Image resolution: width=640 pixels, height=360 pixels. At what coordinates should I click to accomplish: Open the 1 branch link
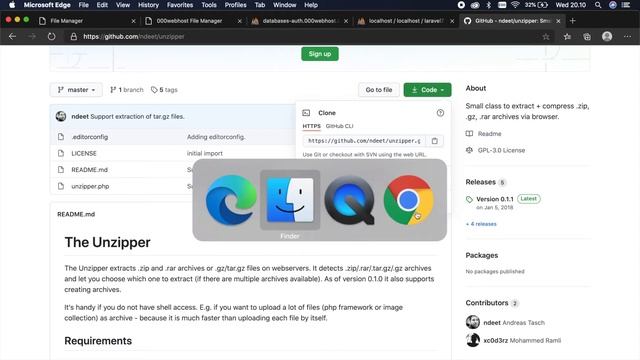[127, 90]
